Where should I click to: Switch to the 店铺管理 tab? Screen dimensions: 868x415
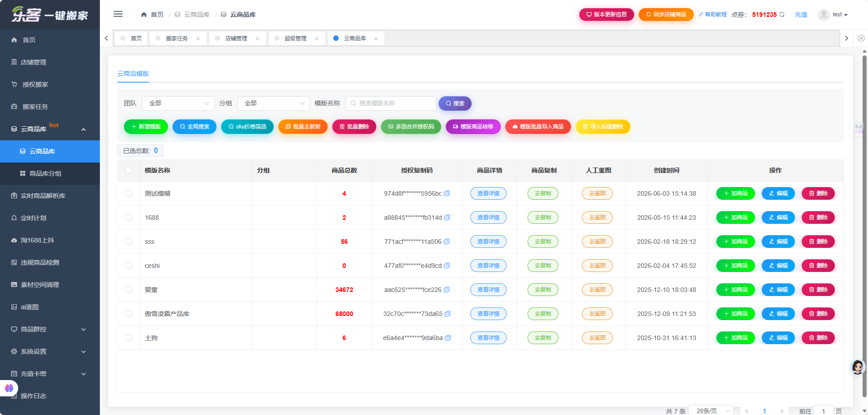click(236, 39)
